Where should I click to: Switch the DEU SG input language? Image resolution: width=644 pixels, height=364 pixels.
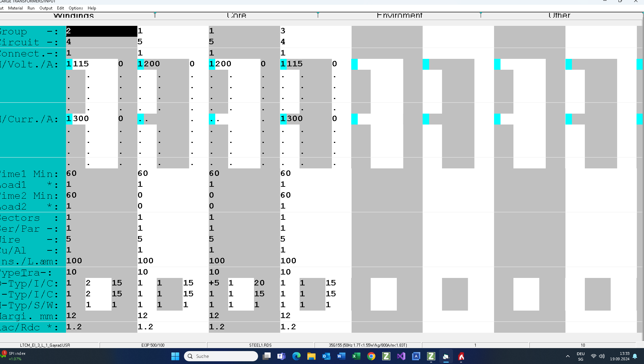click(x=581, y=356)
